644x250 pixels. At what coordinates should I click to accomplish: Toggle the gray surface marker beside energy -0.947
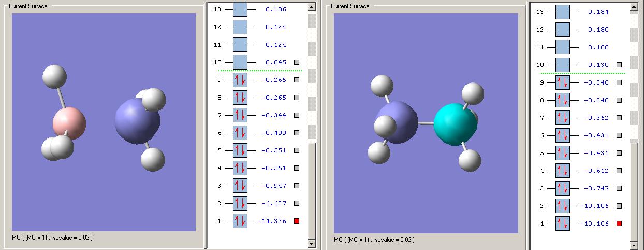tap(297, 186)
